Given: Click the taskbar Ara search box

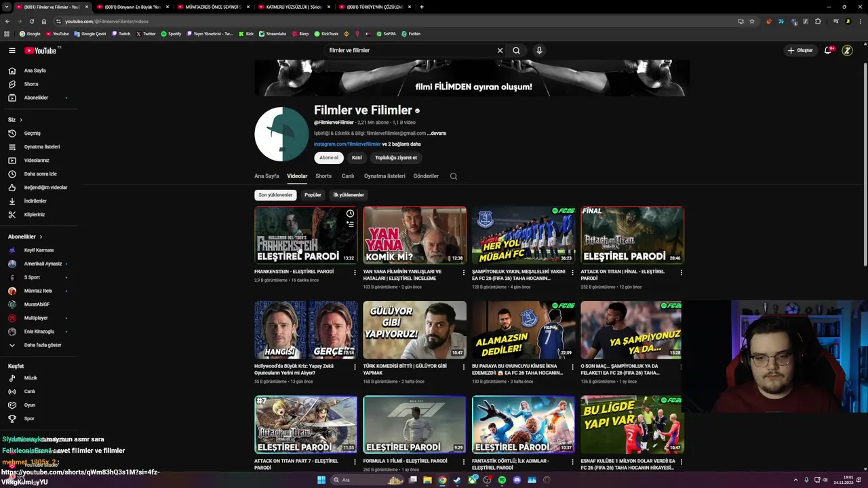Looking at the screenshot, I should tap(366, 480).
